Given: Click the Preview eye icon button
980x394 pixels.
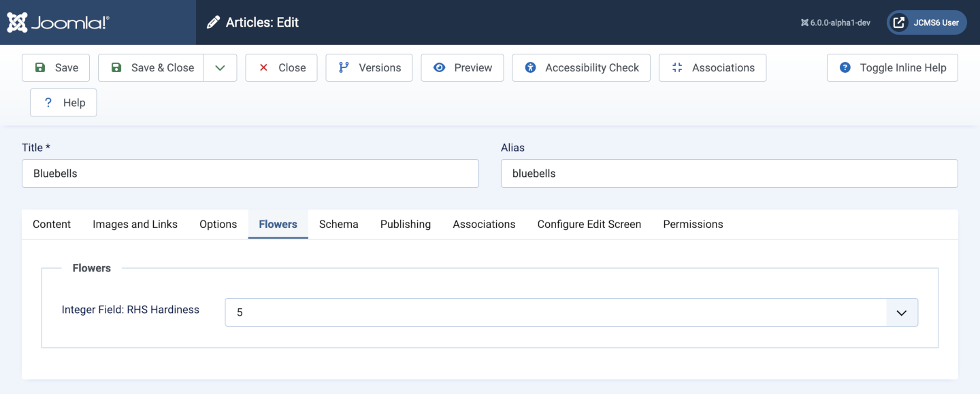Looking at the screenshot, I should click(462, 67).
